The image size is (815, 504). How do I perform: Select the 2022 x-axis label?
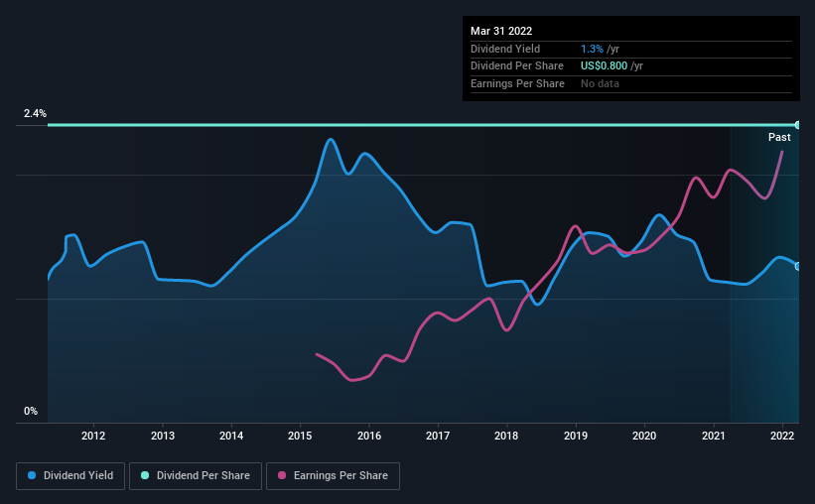[781, 436]
